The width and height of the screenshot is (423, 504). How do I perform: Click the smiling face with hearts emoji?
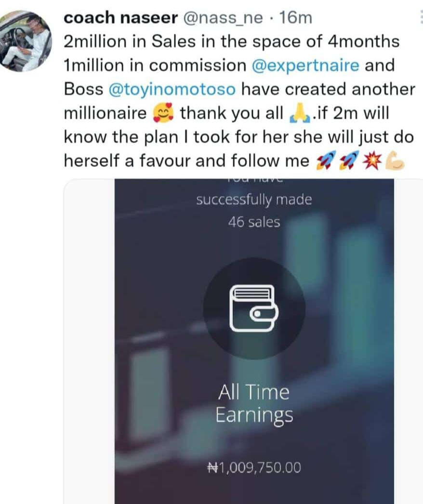tap(163, 113)
